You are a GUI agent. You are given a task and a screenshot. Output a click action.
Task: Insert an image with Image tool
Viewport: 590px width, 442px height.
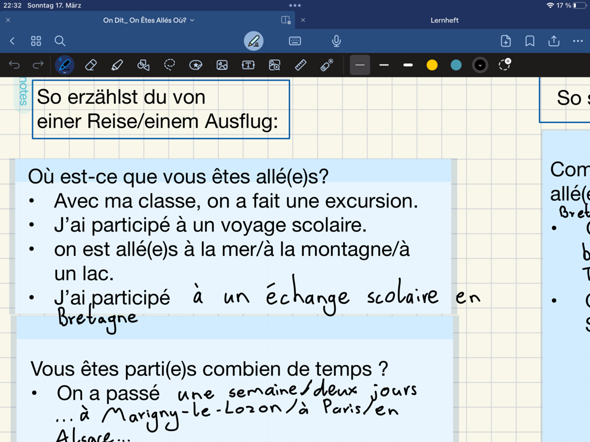(x=222, y=65)
